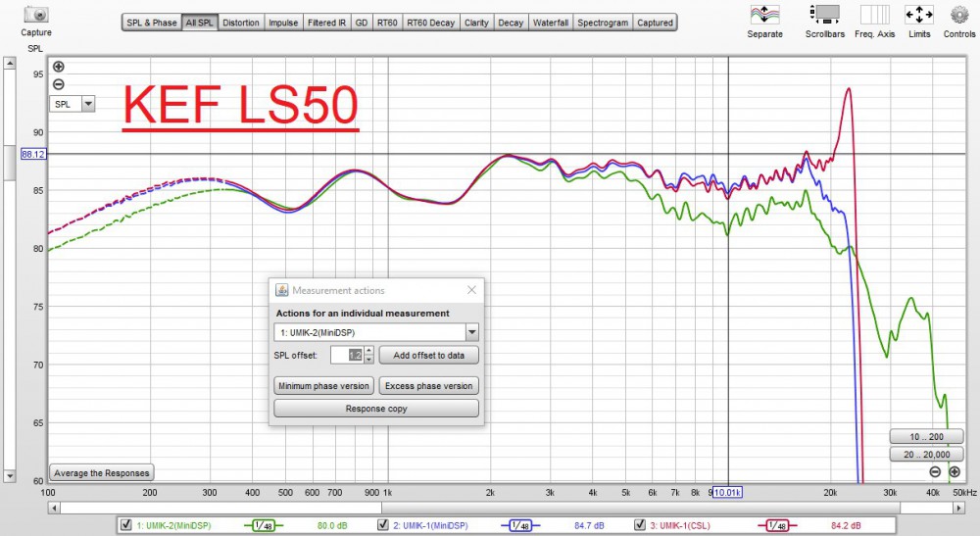Open the measurement selection dropdown in dialog

tap(472, 332)
